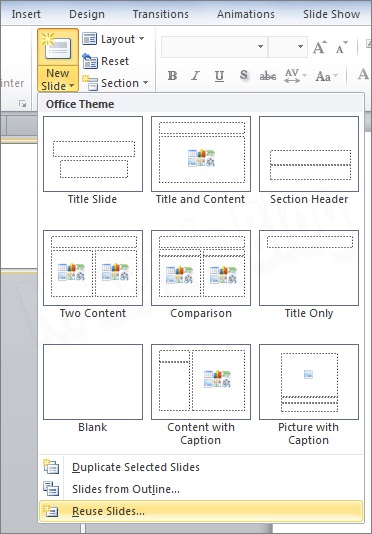Toggle Italic formatting
This screenshot has width=372, height=534.
click(x=195, y=75)
